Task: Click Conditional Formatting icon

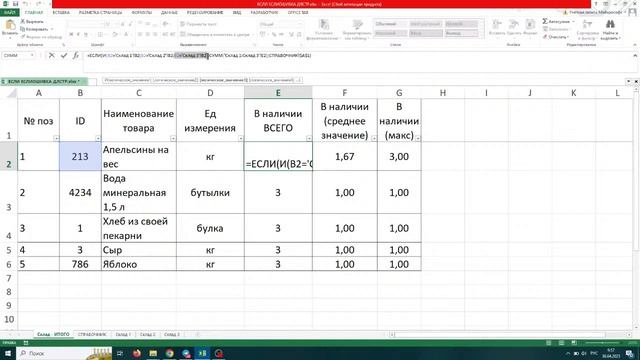Action: point(324,24)
